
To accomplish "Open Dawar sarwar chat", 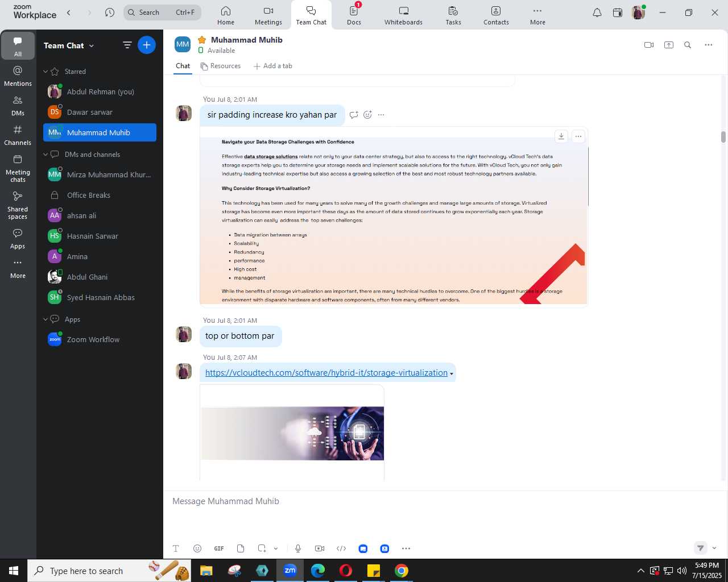I will [100, 112].
